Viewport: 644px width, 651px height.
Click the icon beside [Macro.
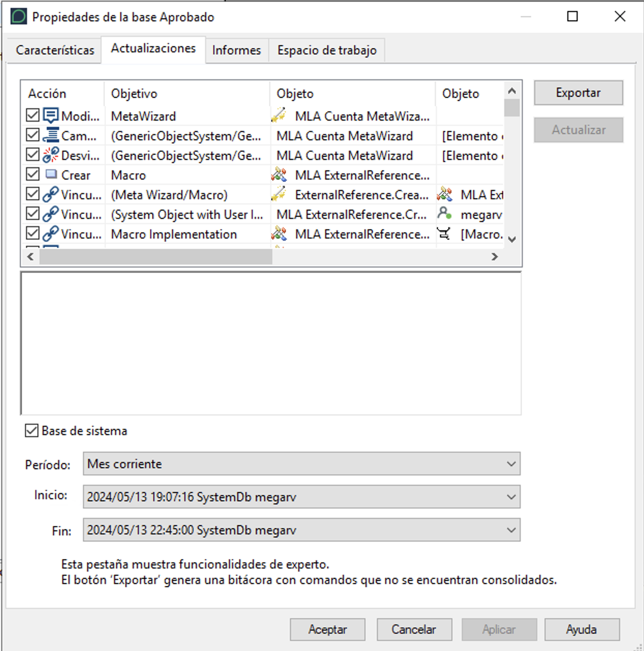(x=444, y=233)
